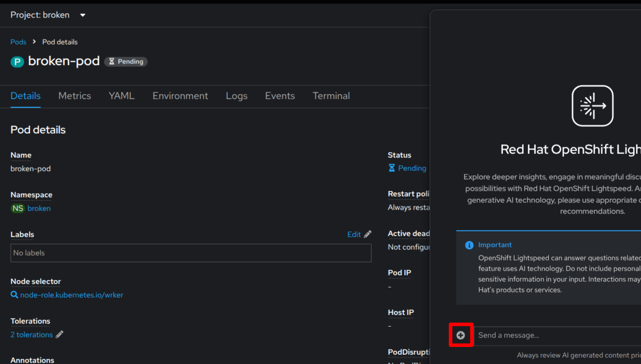Open the Project: broken dropdown
Image resolution: width=641 pixels, height=364 pixels.
48,15
